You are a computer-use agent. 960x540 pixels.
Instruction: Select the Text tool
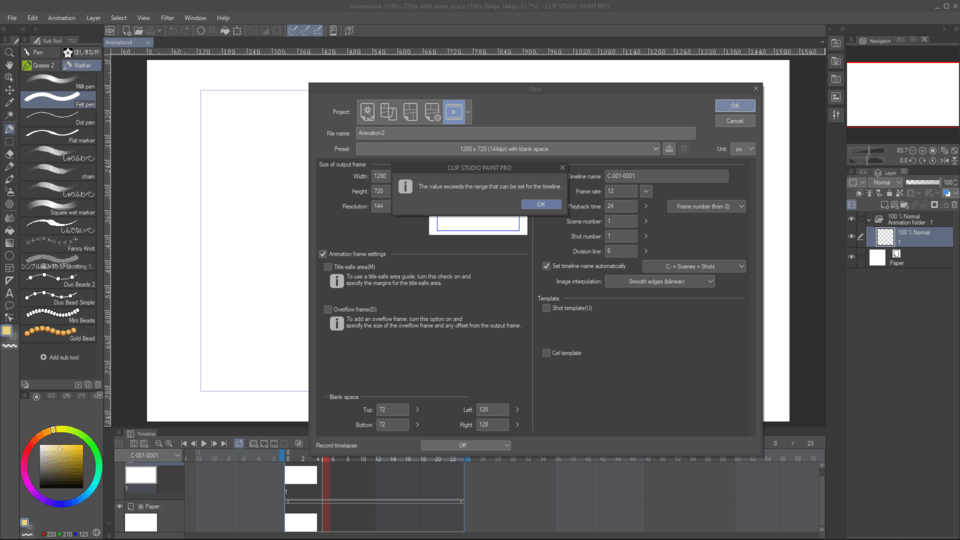tap(9, 293)
